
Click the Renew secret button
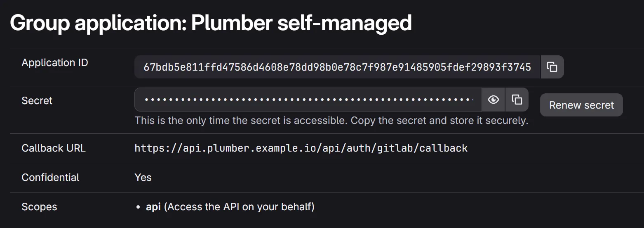click(x=581, y=105)
